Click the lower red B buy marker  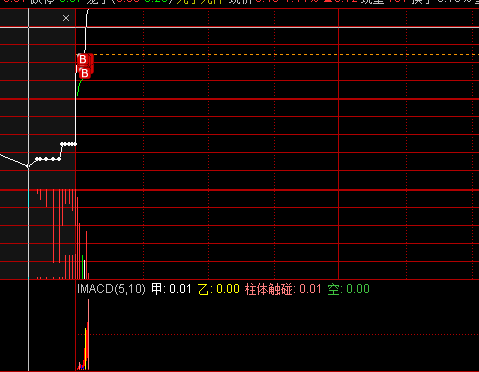click(x=85, y=73)
